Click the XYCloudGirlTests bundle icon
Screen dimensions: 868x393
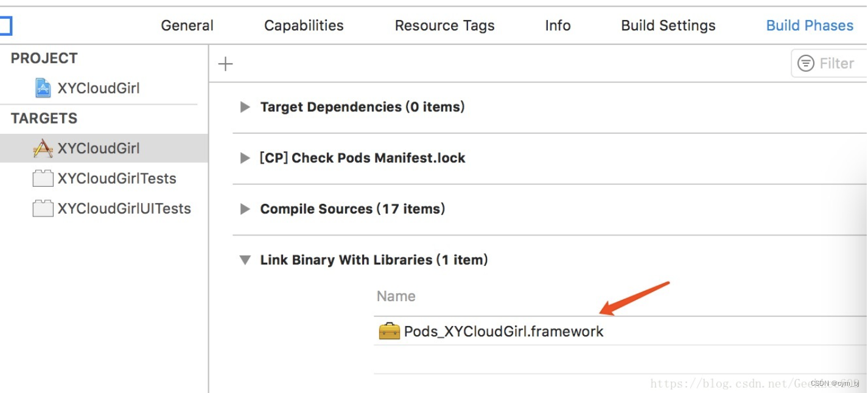pyautogui.click(x=43, y=179)
